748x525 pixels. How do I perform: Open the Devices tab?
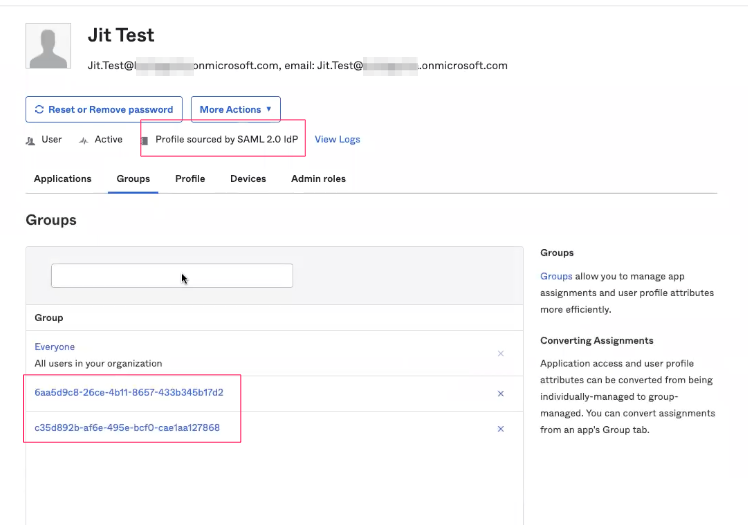pyautogui.click(x=248, y=179)
